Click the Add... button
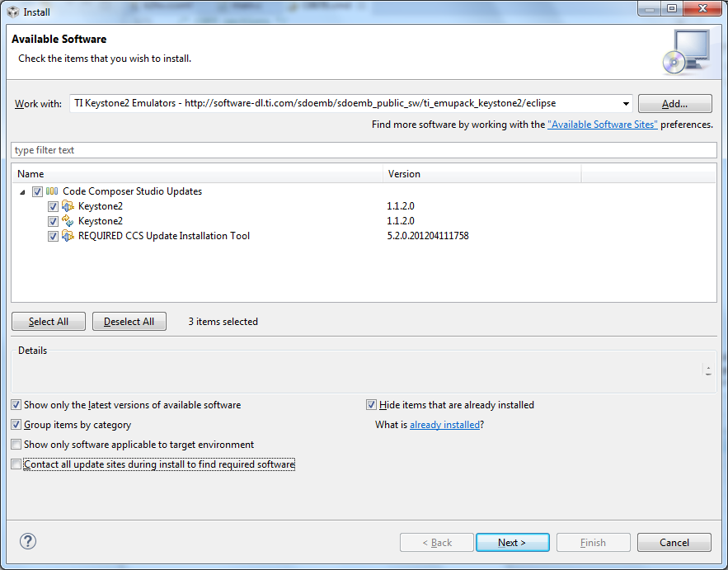728x570 pixels. pos(674,104)
